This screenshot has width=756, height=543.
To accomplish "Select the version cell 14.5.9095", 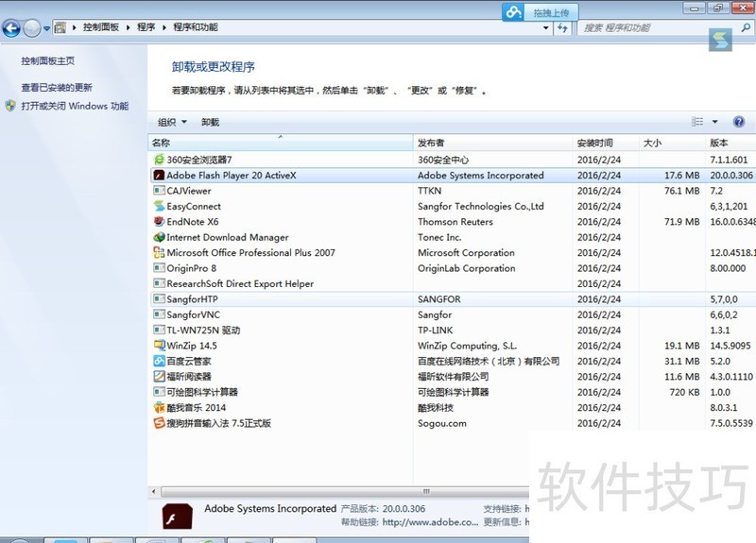I will tap(730, 346).
